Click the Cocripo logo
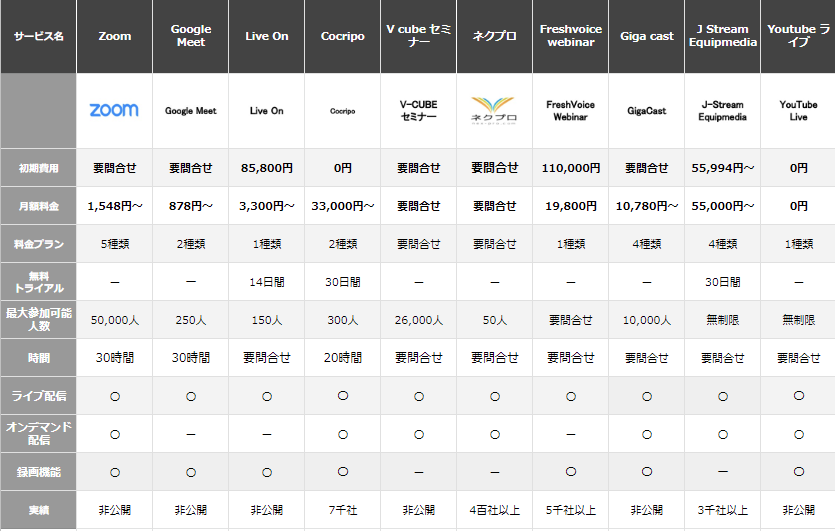835x531 pixels. (342, 111)
